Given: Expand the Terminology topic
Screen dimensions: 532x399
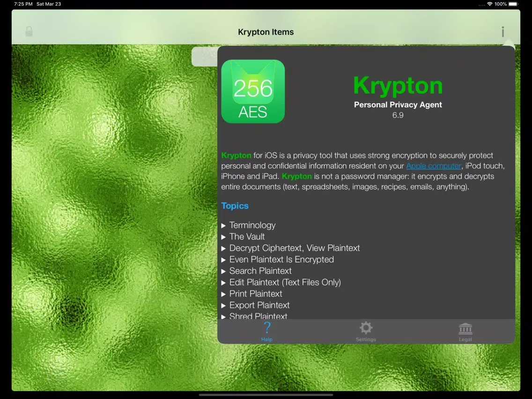Looking at the screenshot, I should 252,225.
